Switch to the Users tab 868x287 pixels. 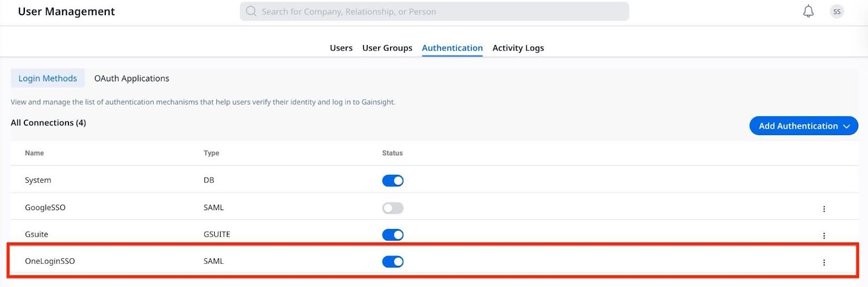coord(341,48)
